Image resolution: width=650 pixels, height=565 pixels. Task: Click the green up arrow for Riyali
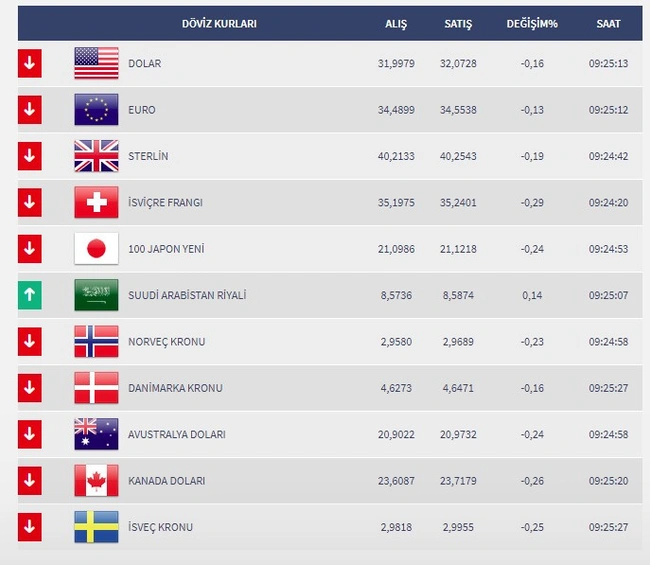point(29,295)
